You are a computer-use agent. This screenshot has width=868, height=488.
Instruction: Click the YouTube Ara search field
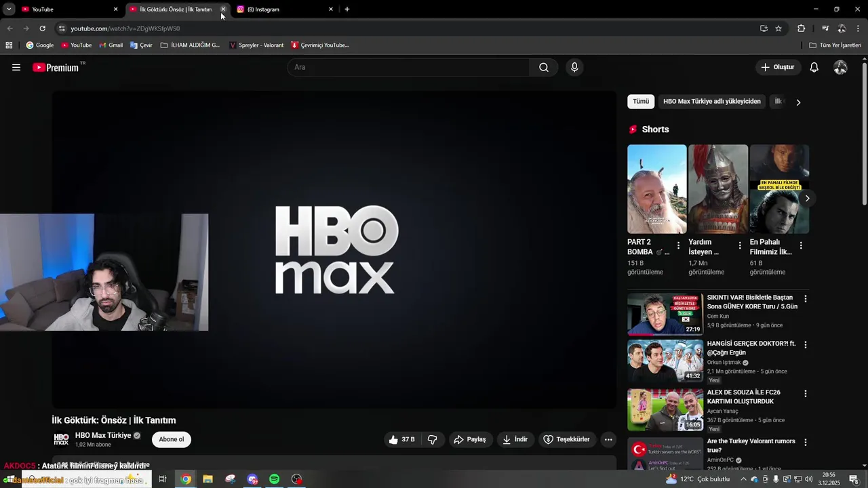[409, 67]
